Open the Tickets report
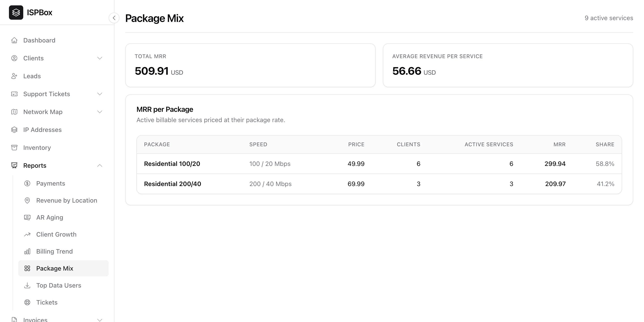Image resolution: width=644 pixels, height=322 pixels. click(x=64, y=303)
